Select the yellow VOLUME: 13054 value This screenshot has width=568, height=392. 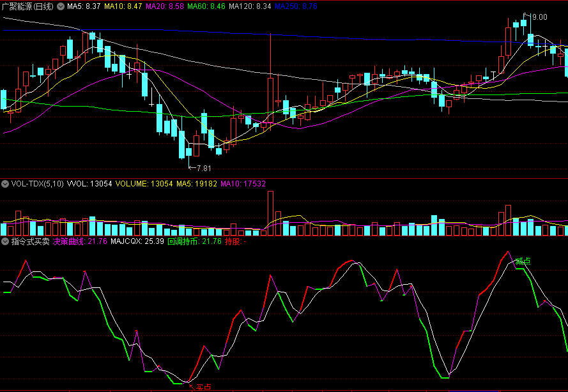(x=144, y=184)
